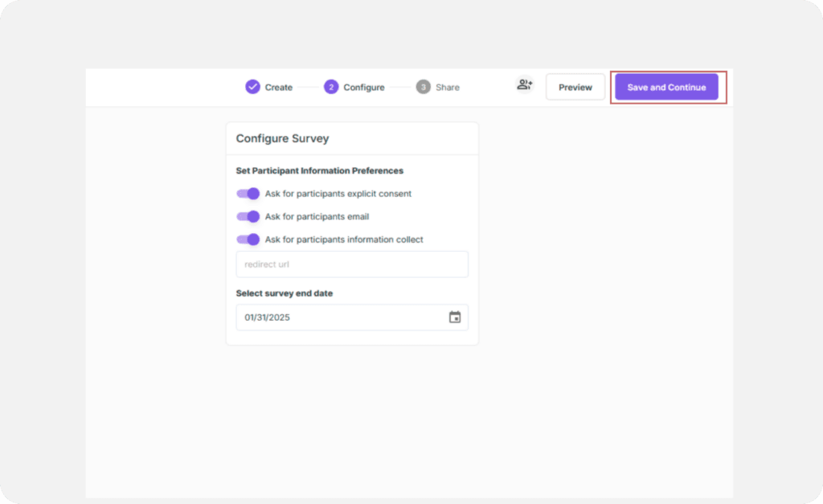Focus the redirect url input field

[351, 264]
